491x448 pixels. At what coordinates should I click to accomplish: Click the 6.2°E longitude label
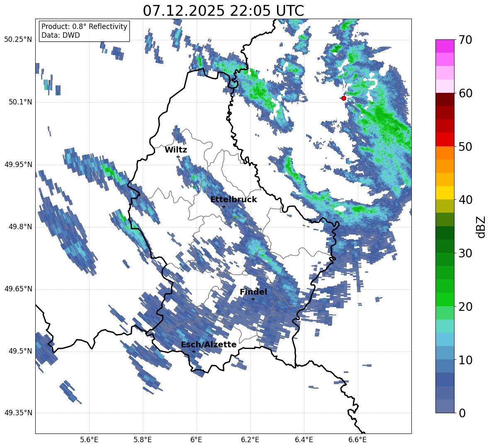(x=250, y=440)
